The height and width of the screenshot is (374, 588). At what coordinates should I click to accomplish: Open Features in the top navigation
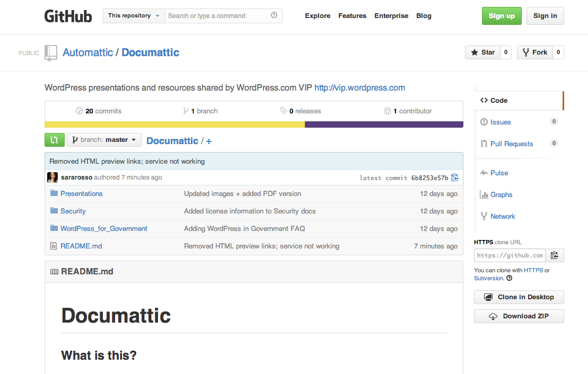(x=352, y=16)
